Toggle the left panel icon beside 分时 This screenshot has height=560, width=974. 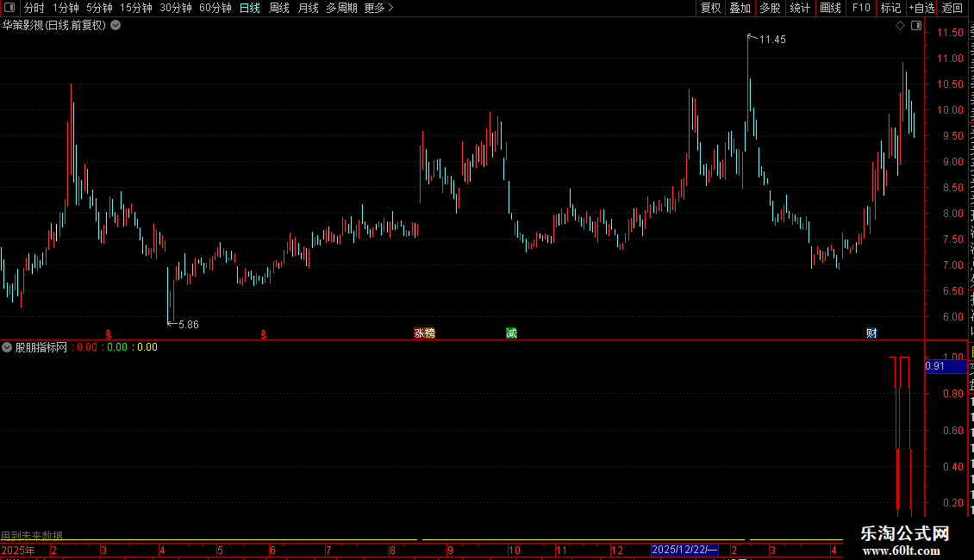point(9,8)
